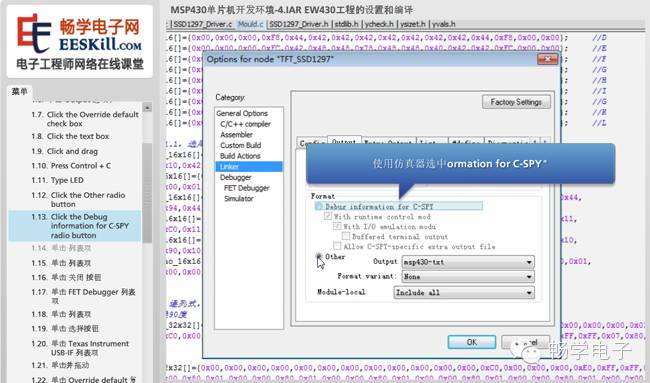Select C/C++ compiler category
This screenshot has width=650, height=383.
[x=245, y=124]
